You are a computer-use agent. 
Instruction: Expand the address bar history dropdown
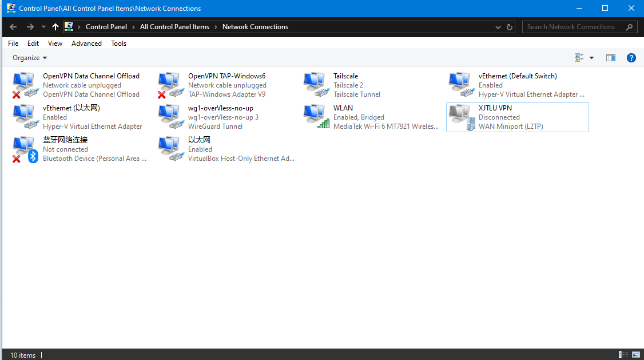coord(498,27)
